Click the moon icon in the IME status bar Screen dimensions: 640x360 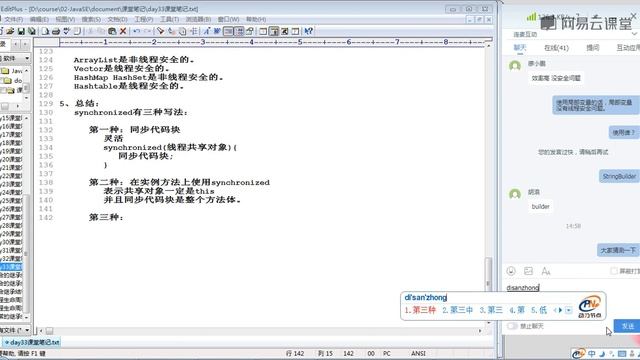(x=602, y=353)
